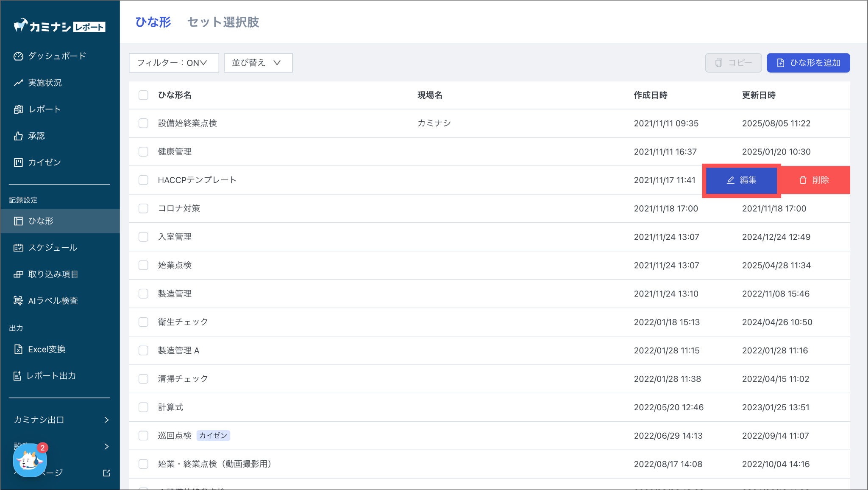Switch to the セット選択肢 tab
The width and height of the screenshot is (868, 490).
point(223,22)
